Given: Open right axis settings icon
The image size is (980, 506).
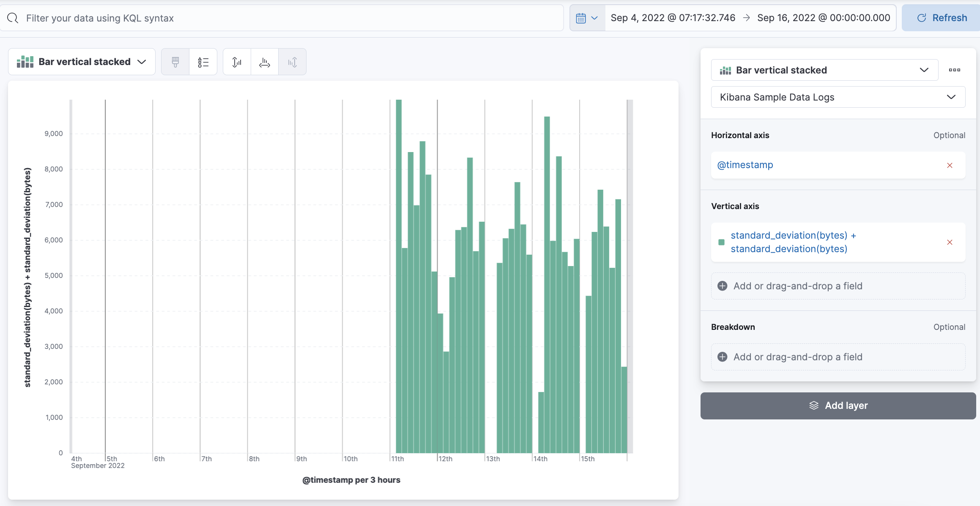Looking at the screenshot, I should coord(292,62).
